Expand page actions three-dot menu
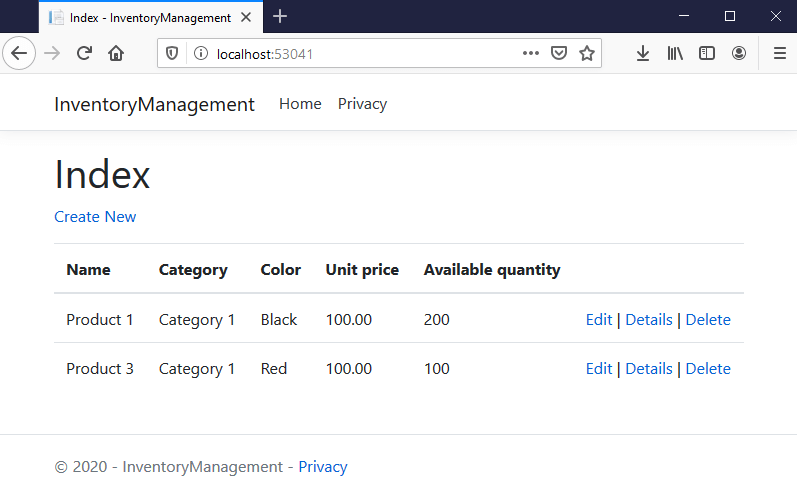This screenshot has height=490, width=797. point(531,53)
